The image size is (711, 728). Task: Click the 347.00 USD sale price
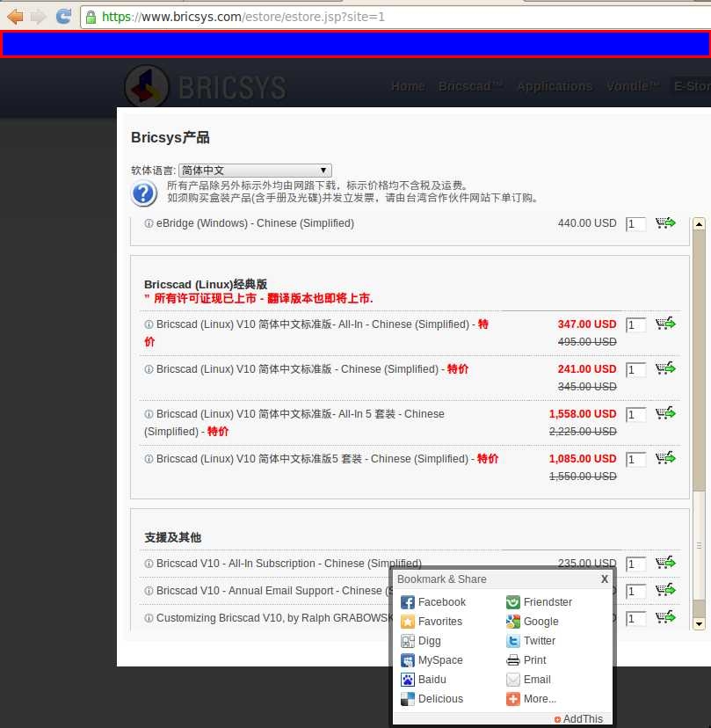click(x=587, y=324)
